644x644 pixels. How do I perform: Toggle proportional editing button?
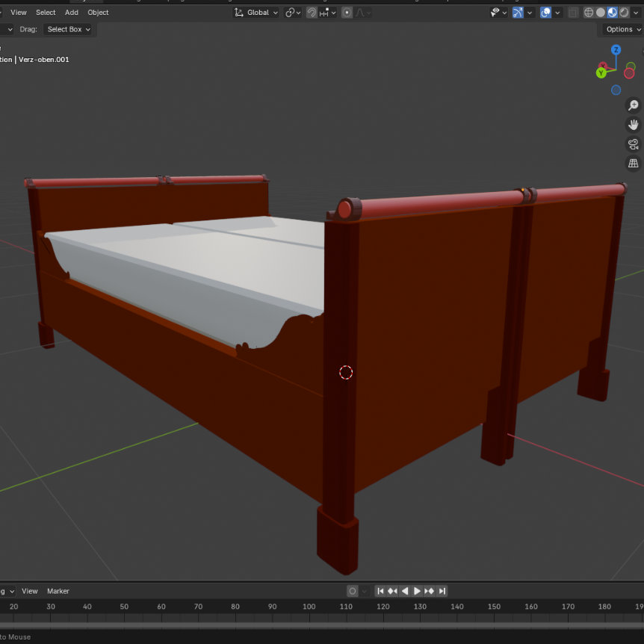point(347,13)
